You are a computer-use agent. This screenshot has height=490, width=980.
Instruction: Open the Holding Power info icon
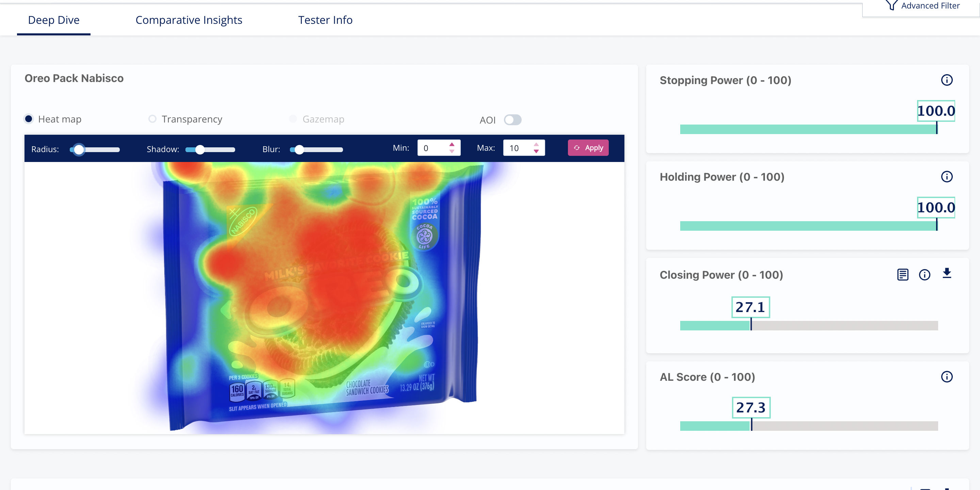coord(947,177)
